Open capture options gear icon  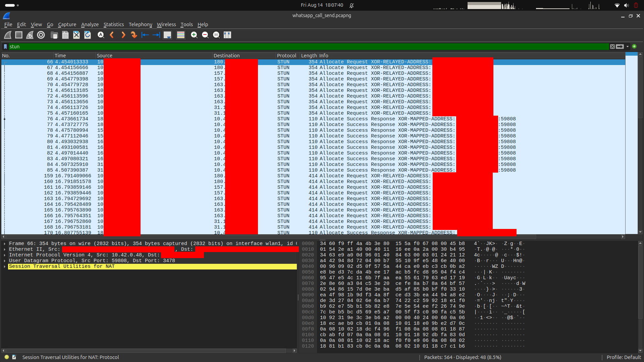pyautogui.click(x=41, y=35)
